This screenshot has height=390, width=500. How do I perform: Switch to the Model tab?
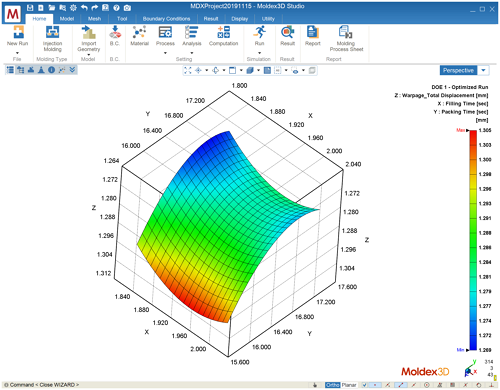67,19
